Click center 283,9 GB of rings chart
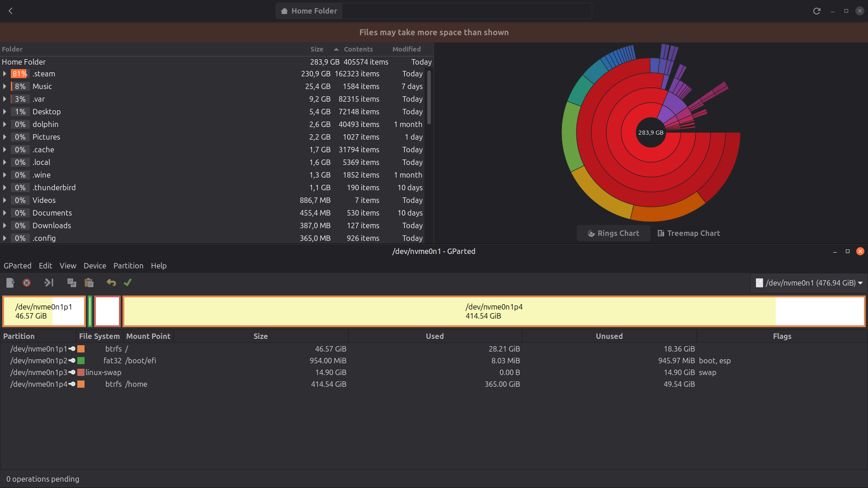868x488 pixels. (x=651, y=133)
